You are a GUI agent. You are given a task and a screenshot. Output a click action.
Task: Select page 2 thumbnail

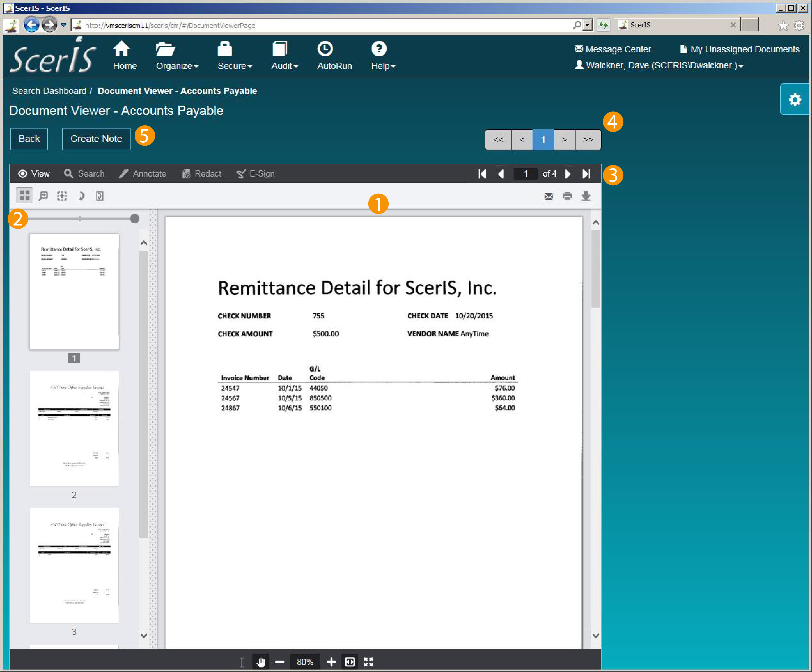click(74, 428)
